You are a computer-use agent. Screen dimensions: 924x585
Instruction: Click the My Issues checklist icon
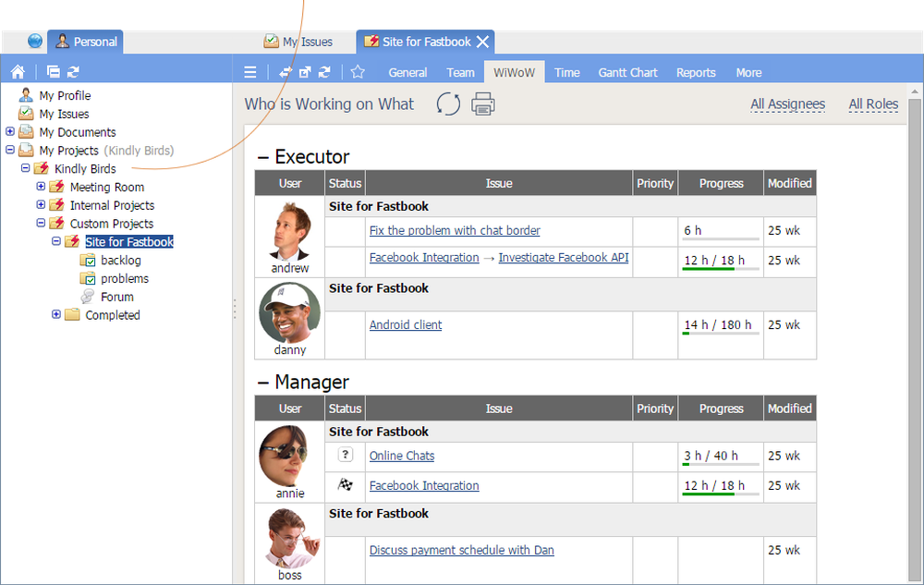(x=25, y=113)
